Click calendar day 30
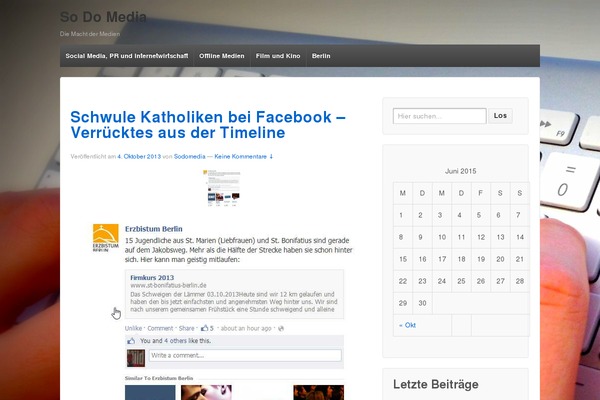The image size is (600, 400). pos(422,303)
